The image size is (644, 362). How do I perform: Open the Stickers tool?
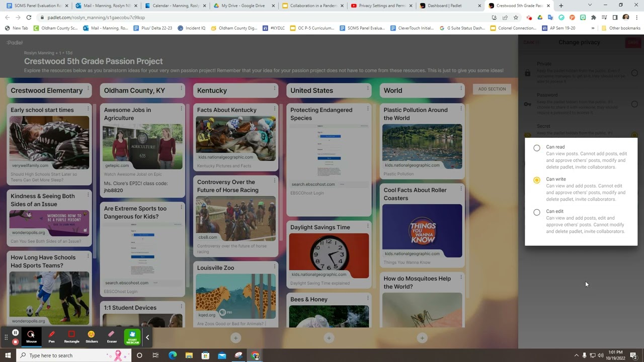point(92,337)
